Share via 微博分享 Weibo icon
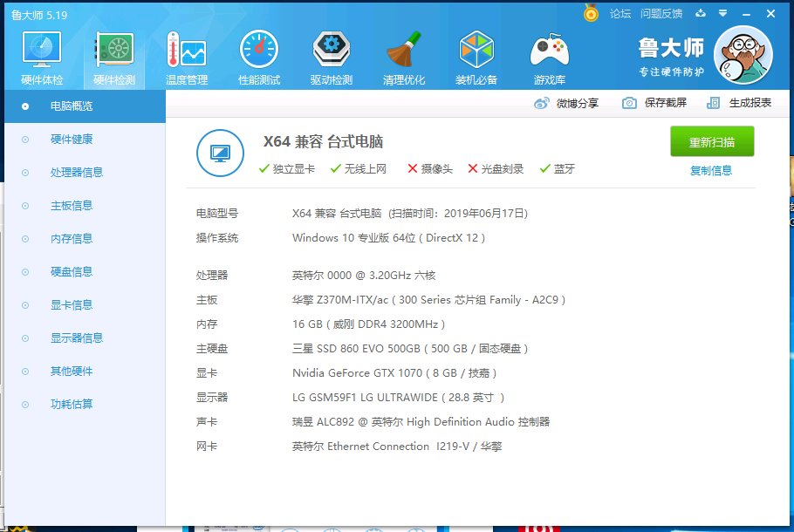The width and height of the screenshot is (794, 532). pos(566,103)
